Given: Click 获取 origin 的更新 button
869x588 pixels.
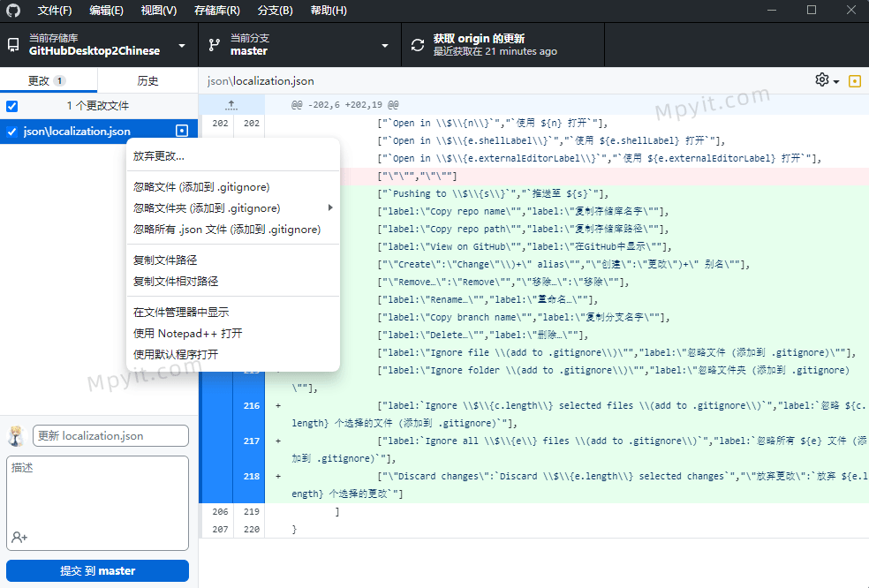Looking at the screenshot, I should (x=503, y=45).
